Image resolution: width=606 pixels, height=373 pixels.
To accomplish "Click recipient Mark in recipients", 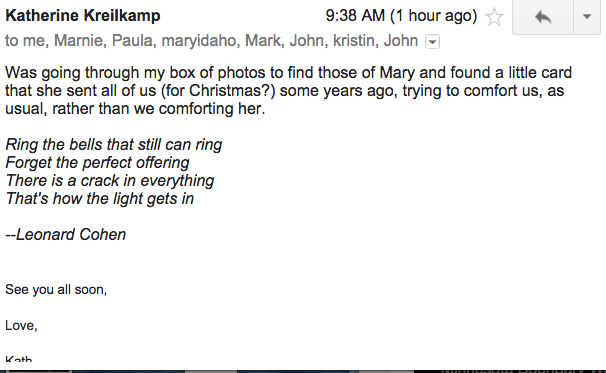I will 263,41.
